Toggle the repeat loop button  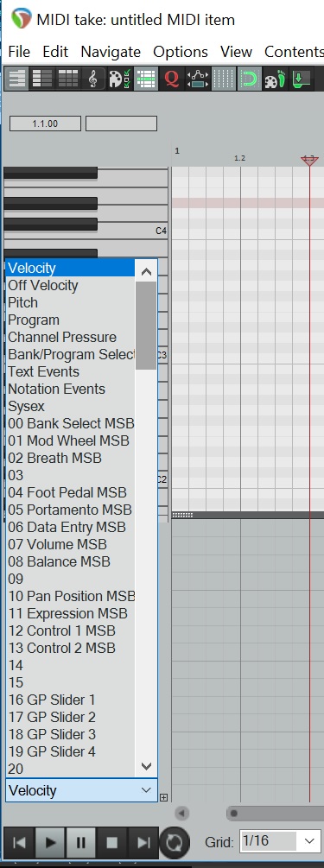pyautogui.click(x=175, y=843)
